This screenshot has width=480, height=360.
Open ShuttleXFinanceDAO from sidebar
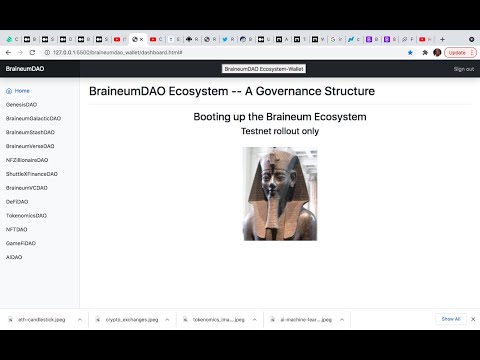click(x=32, y=174)
